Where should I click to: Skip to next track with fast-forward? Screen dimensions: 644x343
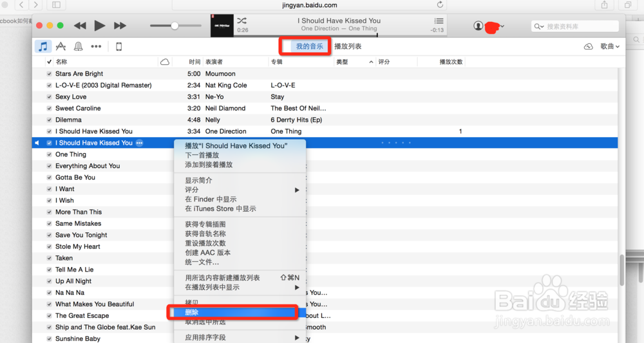120,26
